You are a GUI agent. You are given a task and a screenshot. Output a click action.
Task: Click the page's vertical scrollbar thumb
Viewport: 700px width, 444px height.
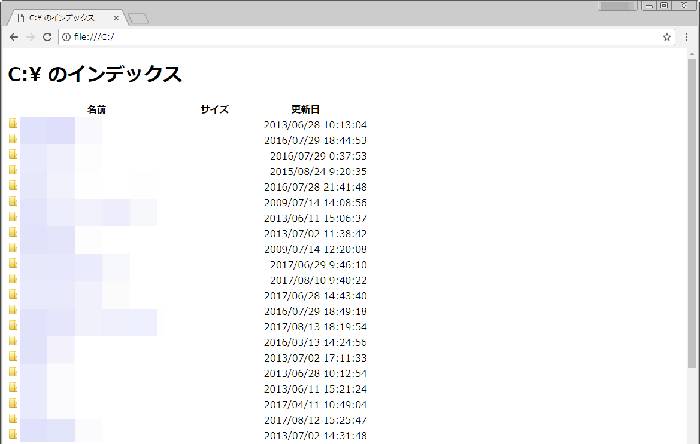click(692, 212)
